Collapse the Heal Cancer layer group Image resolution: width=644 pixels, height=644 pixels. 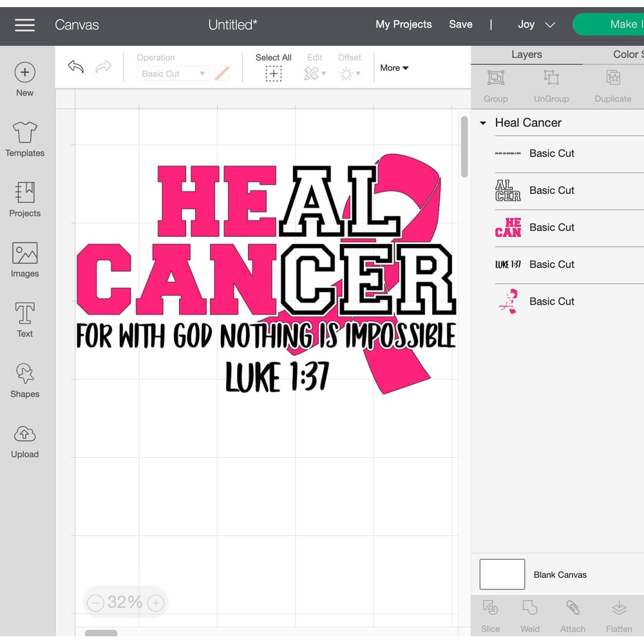click(482, 123)
